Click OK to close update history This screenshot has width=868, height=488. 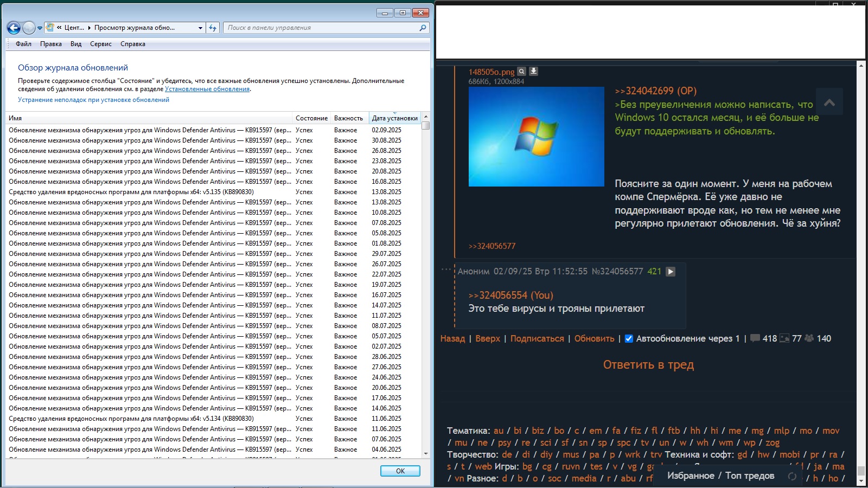[x=400, y=471]
